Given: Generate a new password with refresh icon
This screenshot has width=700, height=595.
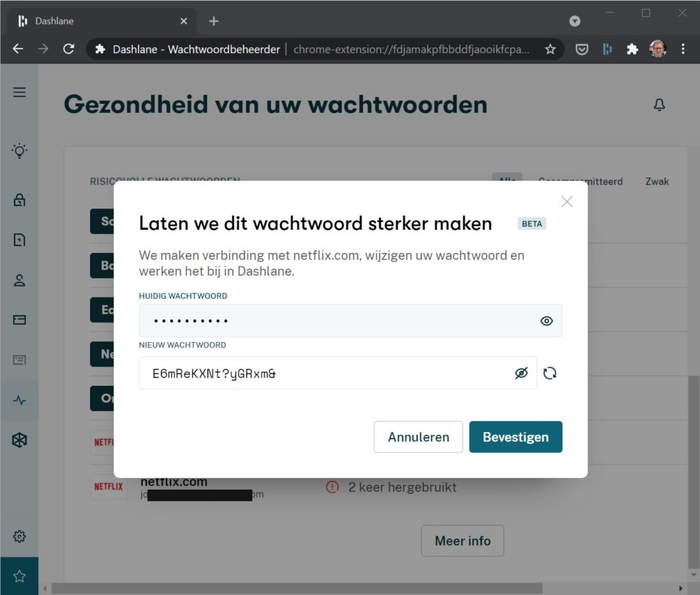Looking at the screenshot, I should click(550, 373).
